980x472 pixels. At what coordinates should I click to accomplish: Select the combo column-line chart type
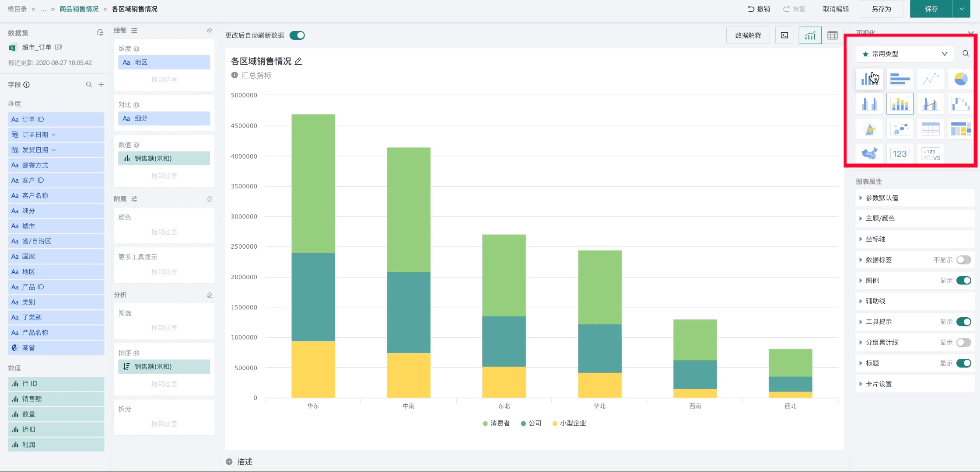pos(930,104)
